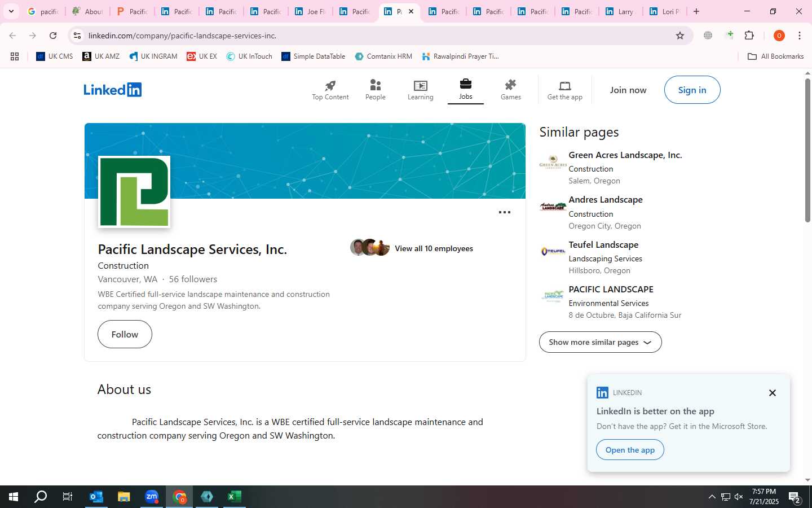Switch to the Joe Fl tab
This screenshot has height=508, width=812.
(310, 11)
